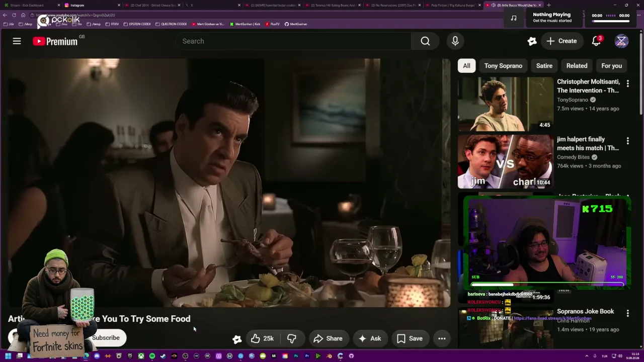The height and width of the screenshot is (362, 644).
Task: Select the For you filter chip
Action: 611,66
